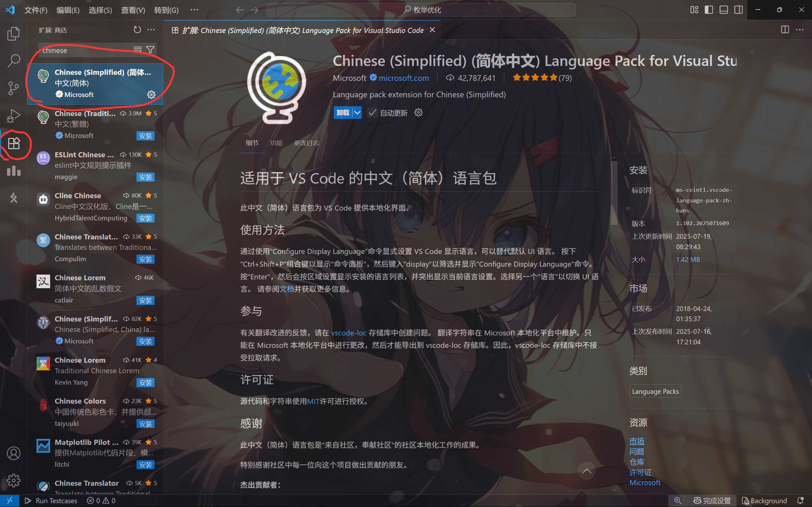Install the Chinese (Traditional) language pack
Screen dimensions: 812x507
pos(145,136)
